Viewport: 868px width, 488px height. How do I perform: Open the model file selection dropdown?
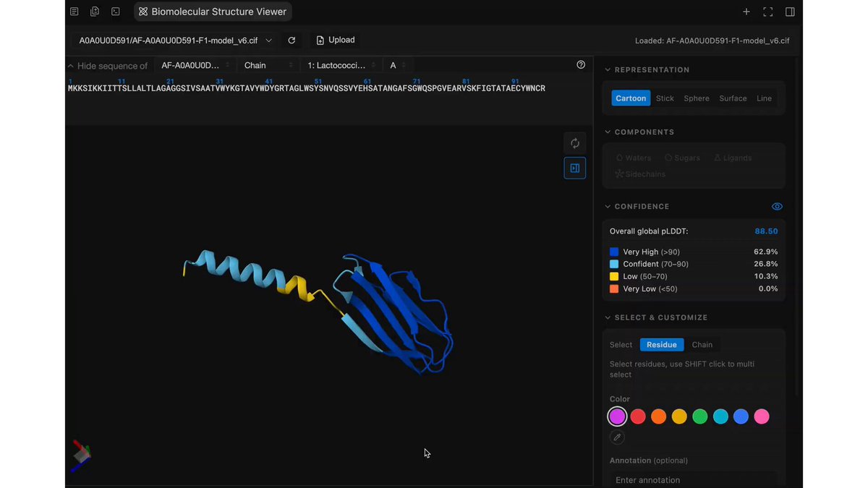point(175,40)
